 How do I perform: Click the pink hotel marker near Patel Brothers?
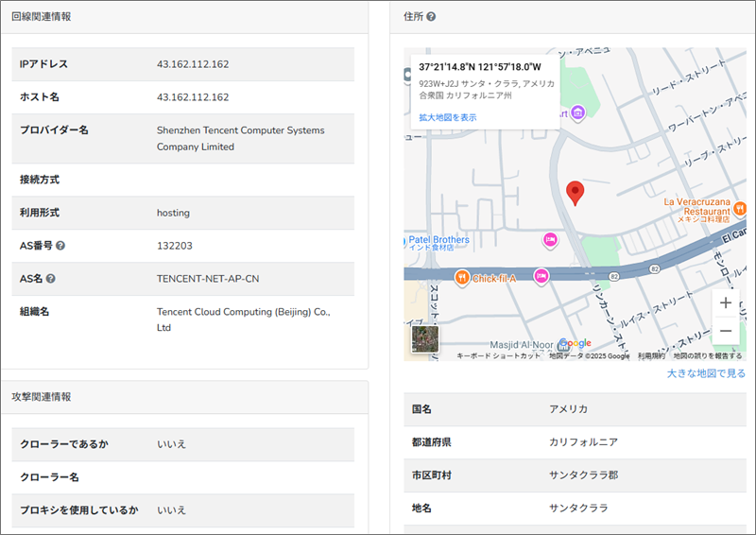550,239
